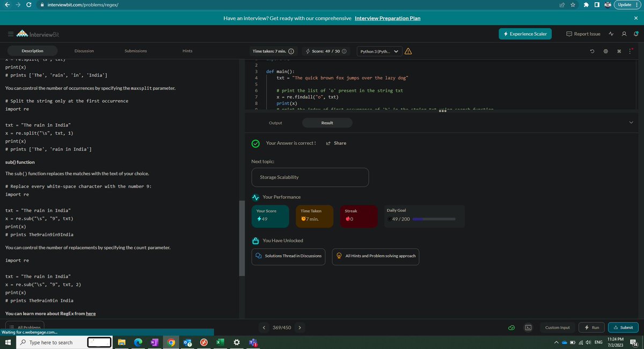Click the browser address bar
Viewport: 644px width, 349px height.
pyautogui.click(x=295, y=5)
